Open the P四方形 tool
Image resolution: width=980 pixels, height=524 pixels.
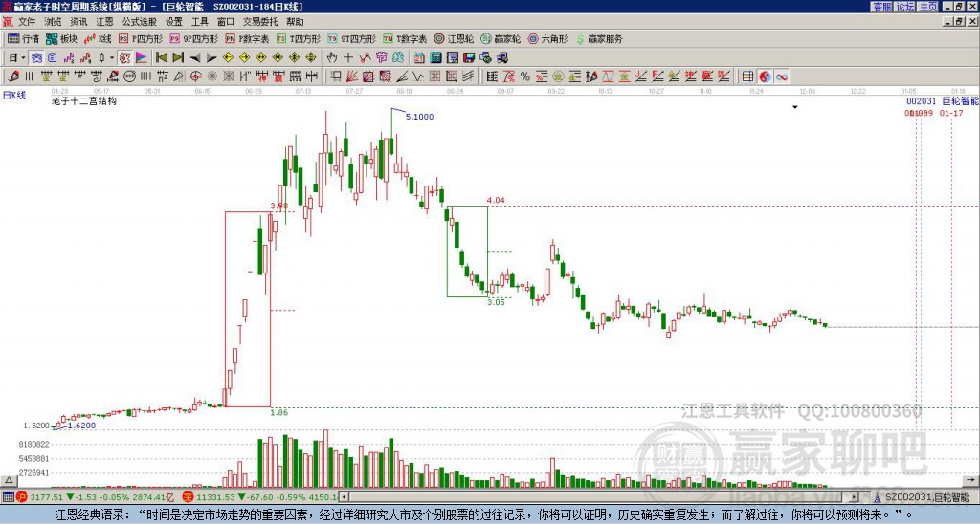pyautogui.click(x=141, y=38)
